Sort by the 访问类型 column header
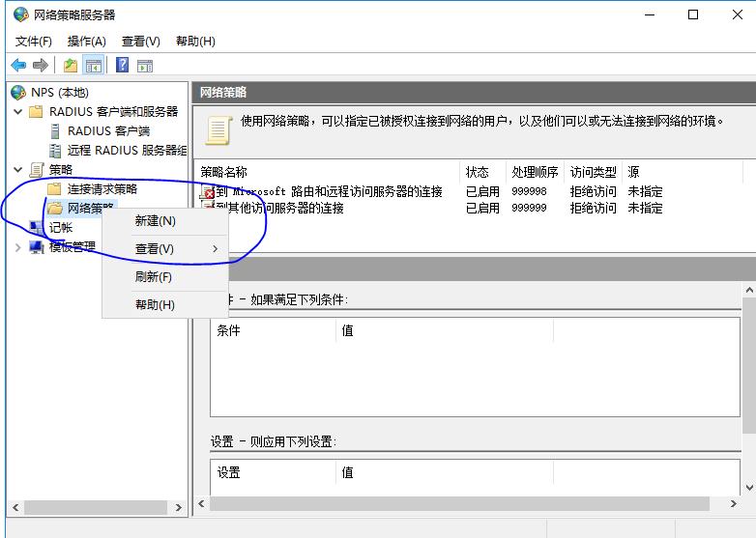Viewport: 756px width, 538px height. coord(593,172)
